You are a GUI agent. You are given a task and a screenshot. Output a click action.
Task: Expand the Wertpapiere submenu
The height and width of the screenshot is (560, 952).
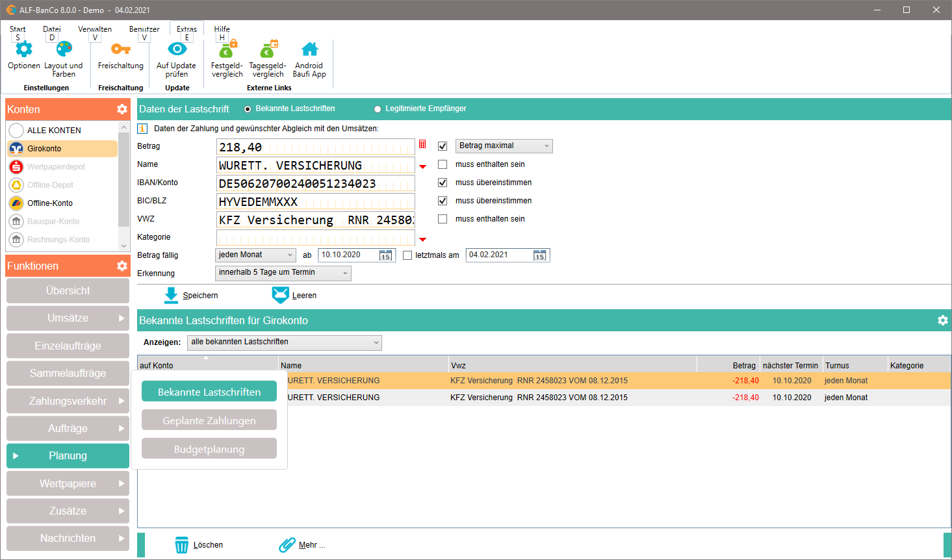(x=122, y=483)
